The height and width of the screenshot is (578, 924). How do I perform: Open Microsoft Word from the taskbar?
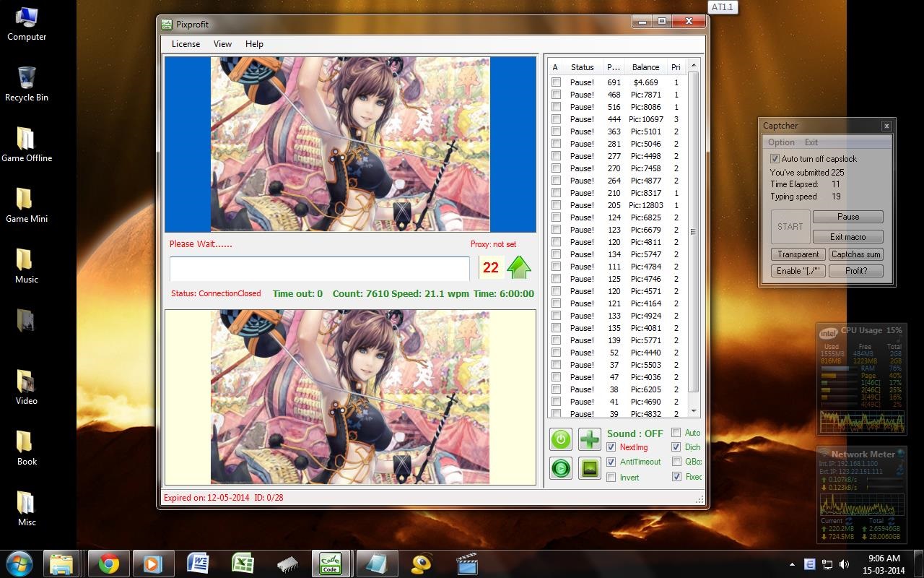tap(198, 564)
